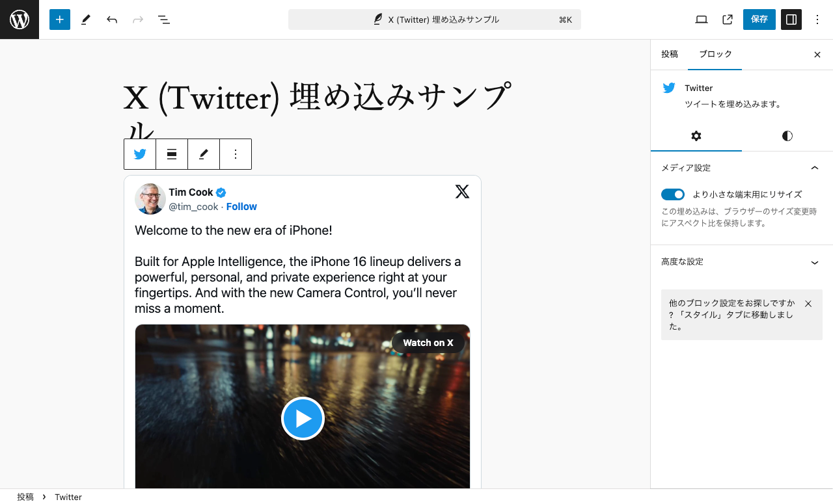Image resolution: width=833 pixels, height=504 pixels.
Task: Click the ツイートを埋め込みます。 description
Action: click(733, 104)
